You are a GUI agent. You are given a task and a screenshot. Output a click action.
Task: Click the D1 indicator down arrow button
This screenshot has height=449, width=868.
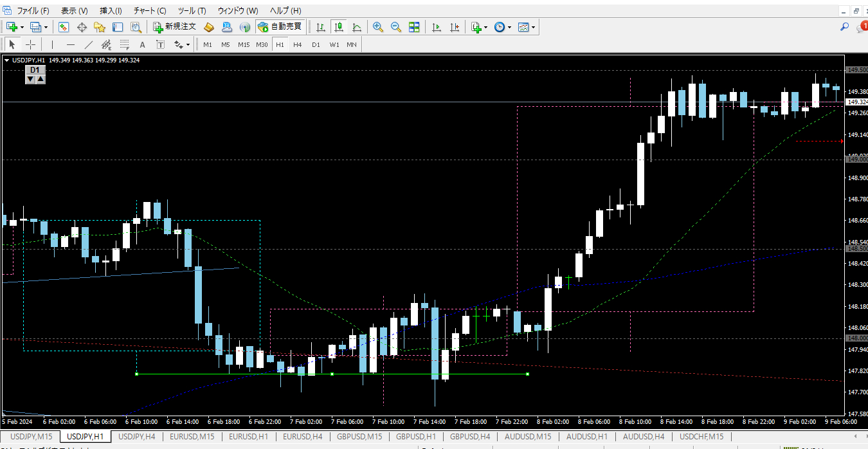coord(30,78)
